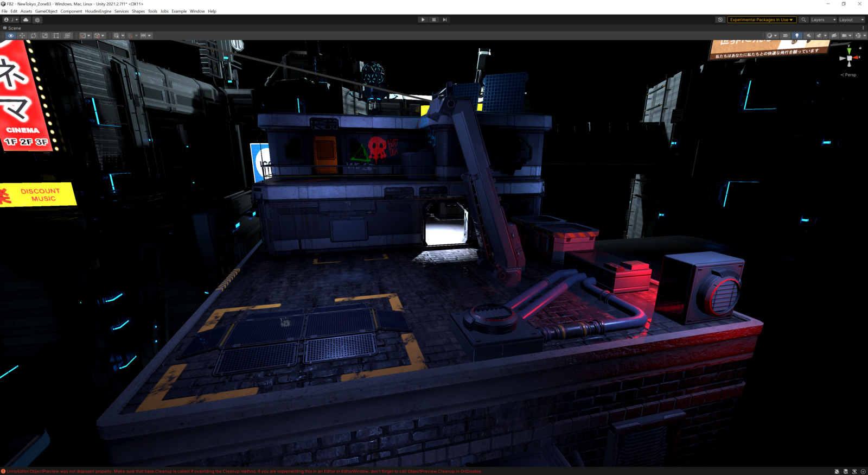868x475 pixels.
Task: Activate the View hand tool
Action: click(11, 36)
